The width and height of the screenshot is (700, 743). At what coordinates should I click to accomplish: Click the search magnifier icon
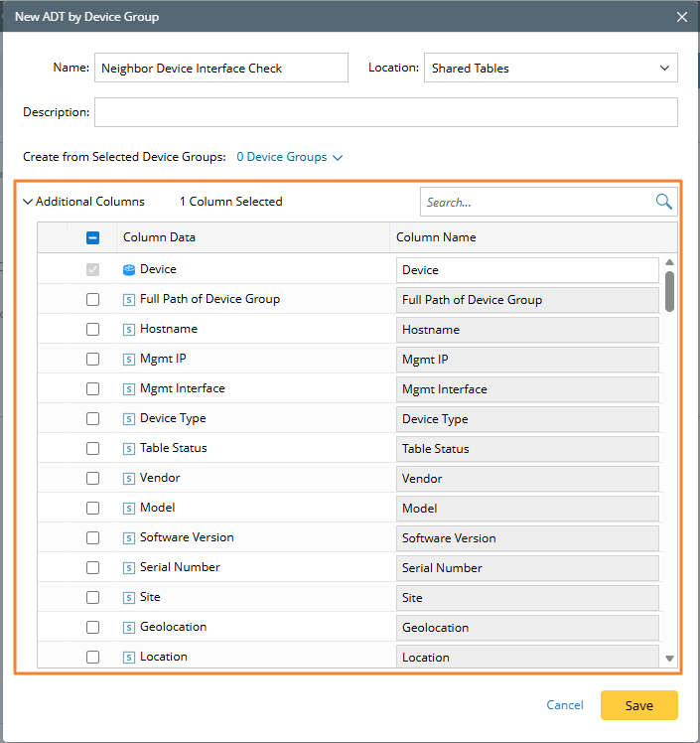point(664,202)
